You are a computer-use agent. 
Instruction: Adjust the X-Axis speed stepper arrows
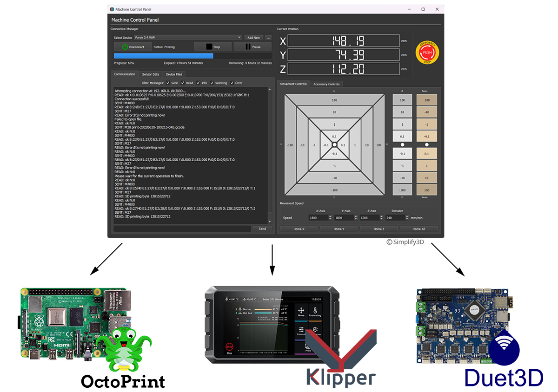[330, 218]
